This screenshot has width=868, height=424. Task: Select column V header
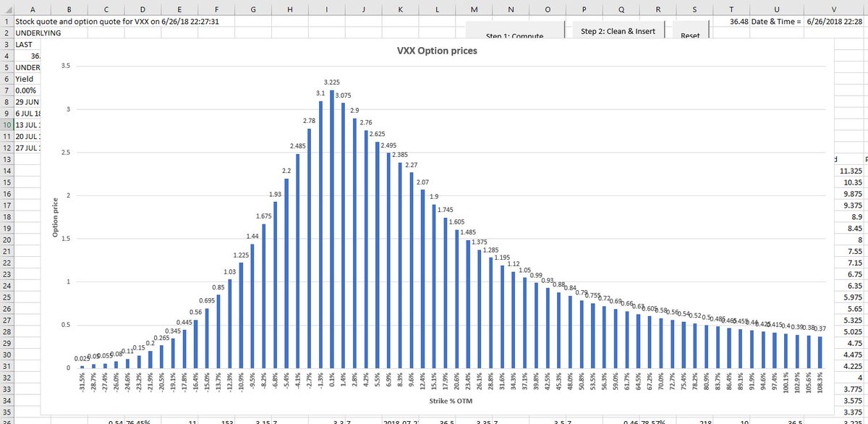tap(834, 9)
